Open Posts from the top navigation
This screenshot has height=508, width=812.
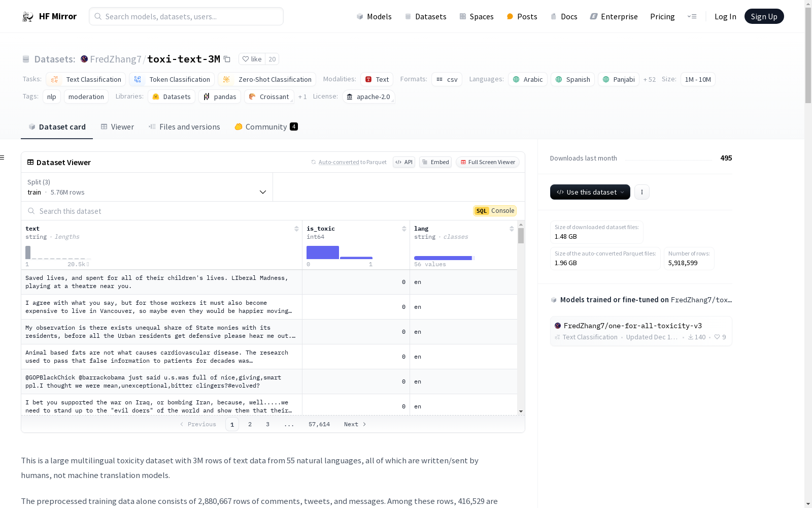(x=522, y=16)
